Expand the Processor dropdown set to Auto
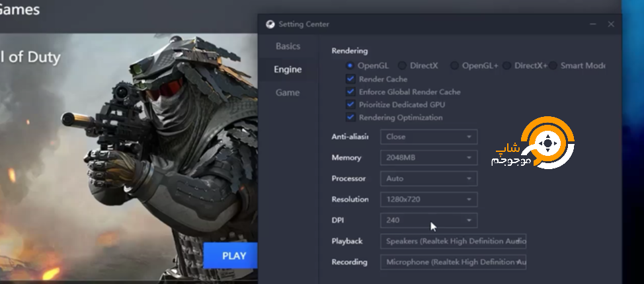This screenshot has width=644, height=284. pos(429,178)
